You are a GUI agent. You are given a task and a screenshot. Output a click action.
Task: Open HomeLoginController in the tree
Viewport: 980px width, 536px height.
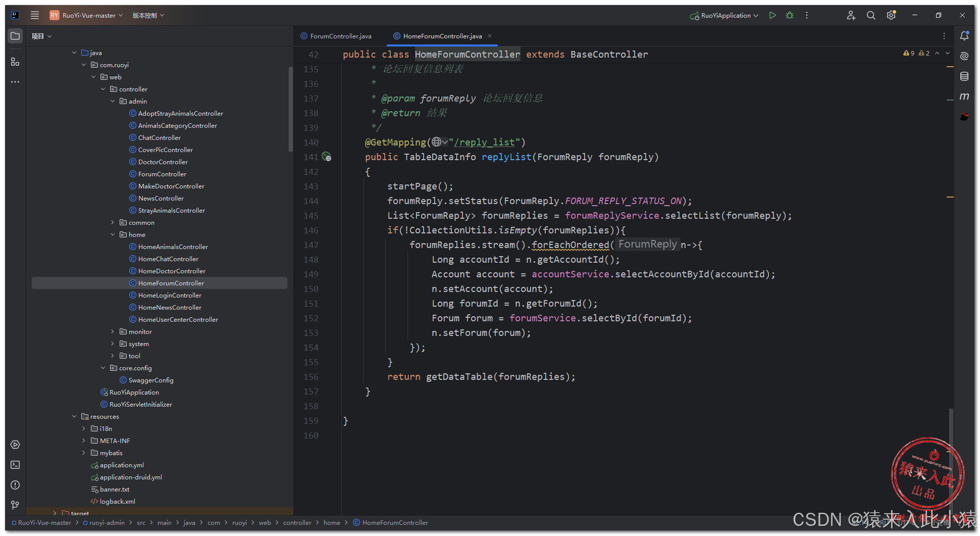pyautogui.click(x=170, y=295)
